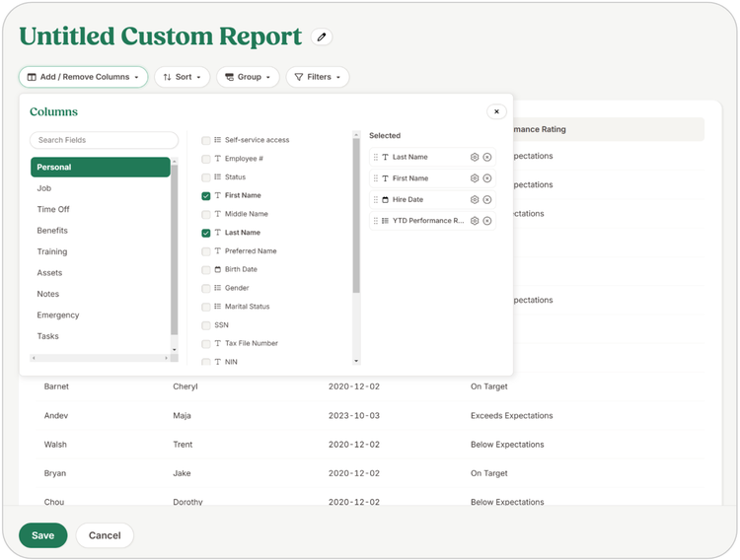Click field list scroll down arrow

(356, 361)
